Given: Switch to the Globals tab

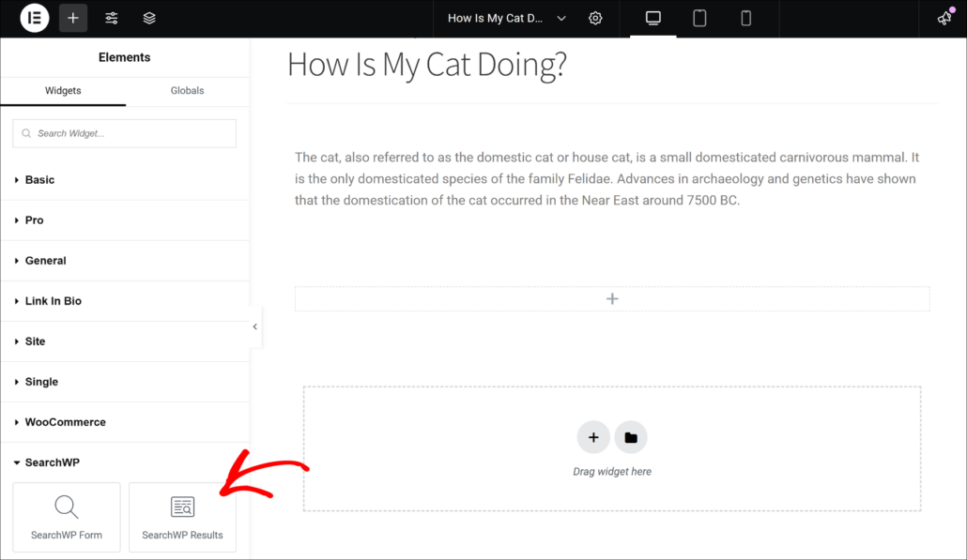Looking at the screenshot, I should point(187,91).
